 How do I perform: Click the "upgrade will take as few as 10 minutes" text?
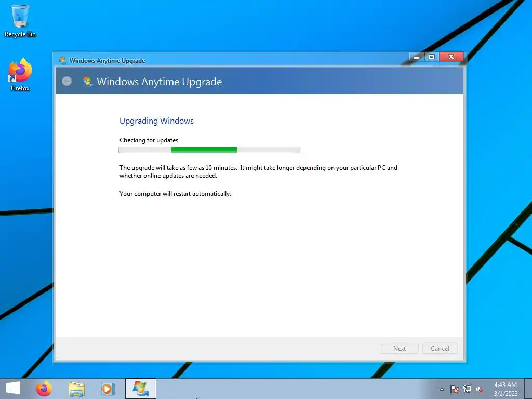(x=184, y=168)
